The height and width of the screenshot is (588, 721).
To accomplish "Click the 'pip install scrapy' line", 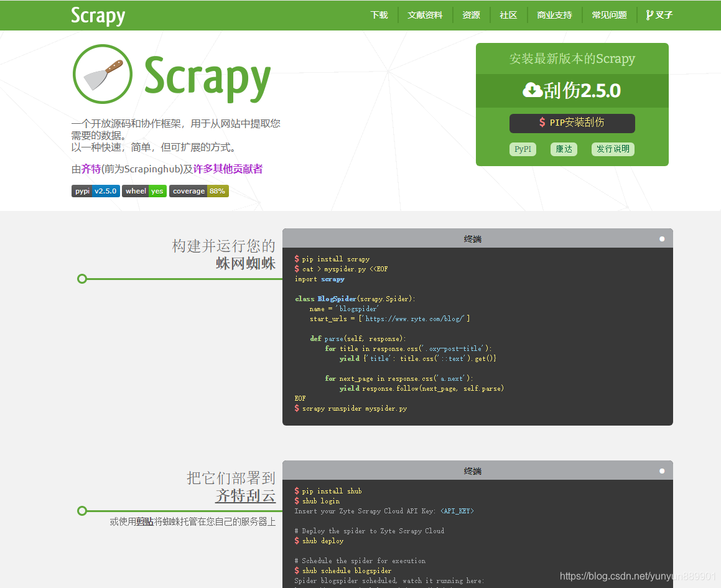I will [x=332, y=259].
